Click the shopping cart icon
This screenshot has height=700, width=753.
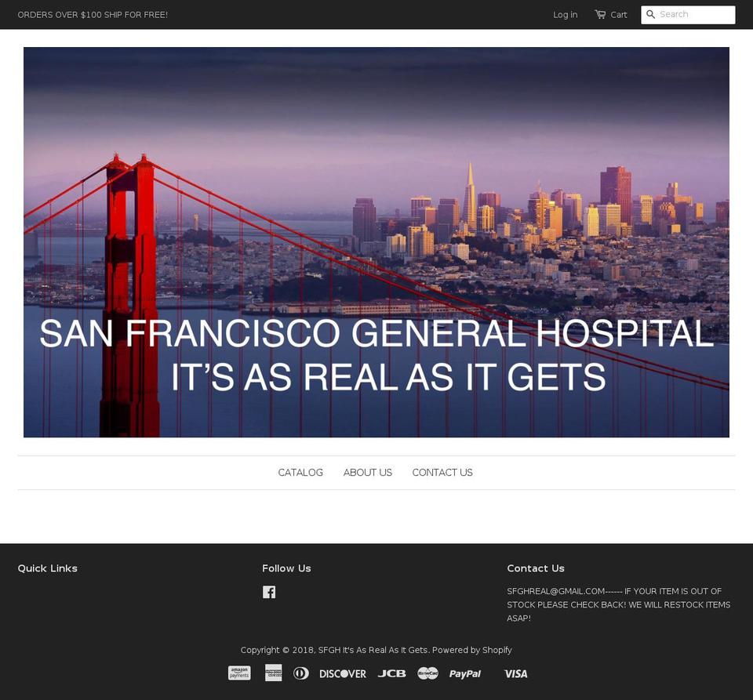tap(600, 14)
